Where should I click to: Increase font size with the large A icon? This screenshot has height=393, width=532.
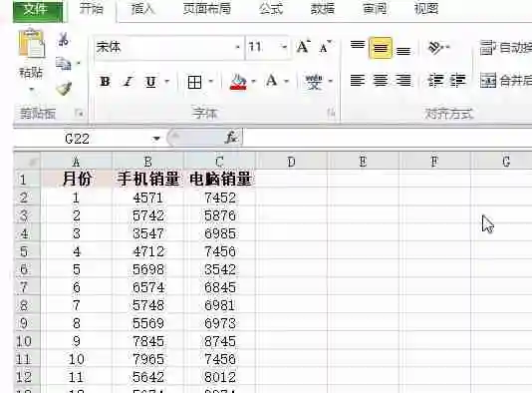coord(303,47)
